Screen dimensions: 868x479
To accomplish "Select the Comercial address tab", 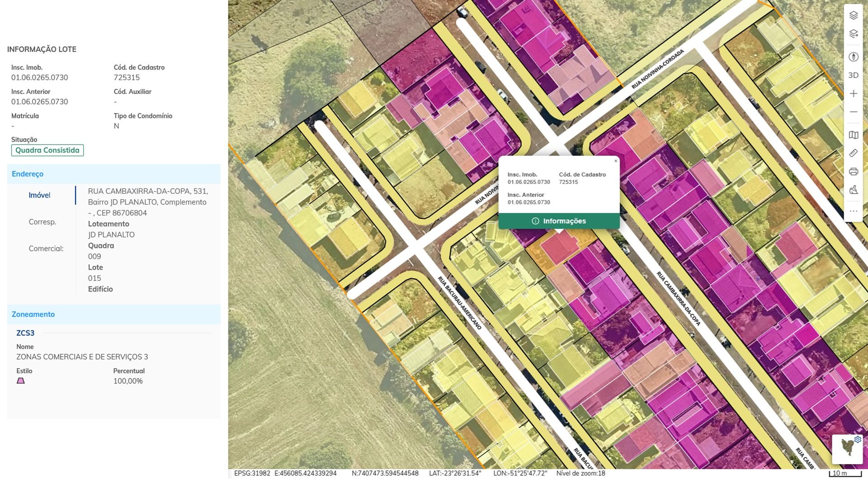I will coord(46,249).
